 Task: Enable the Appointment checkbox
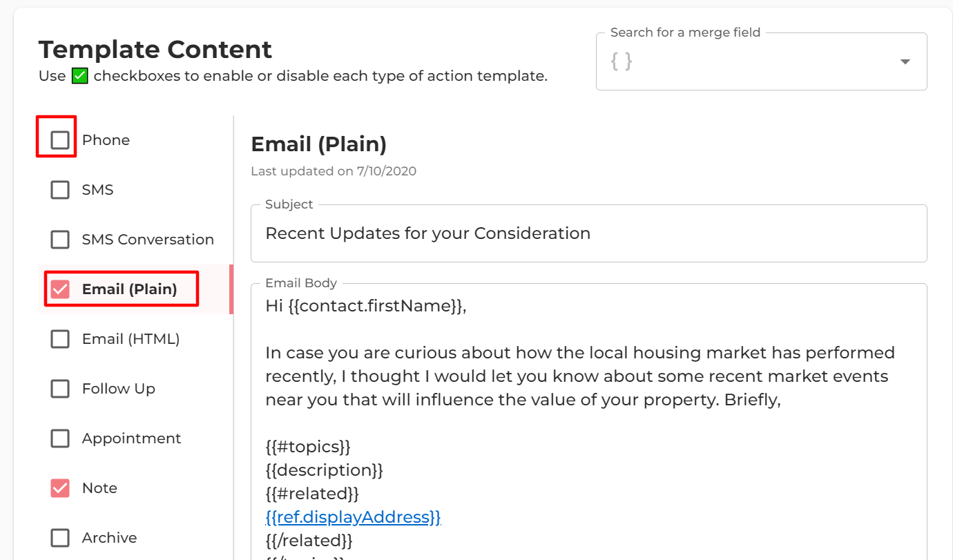coord(60,438)
